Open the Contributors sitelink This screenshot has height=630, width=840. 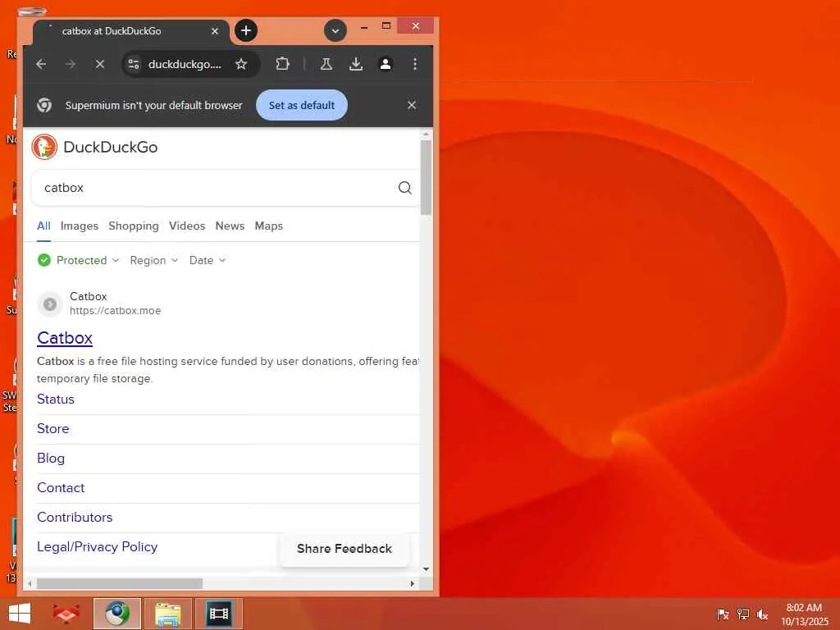(75, 517)
